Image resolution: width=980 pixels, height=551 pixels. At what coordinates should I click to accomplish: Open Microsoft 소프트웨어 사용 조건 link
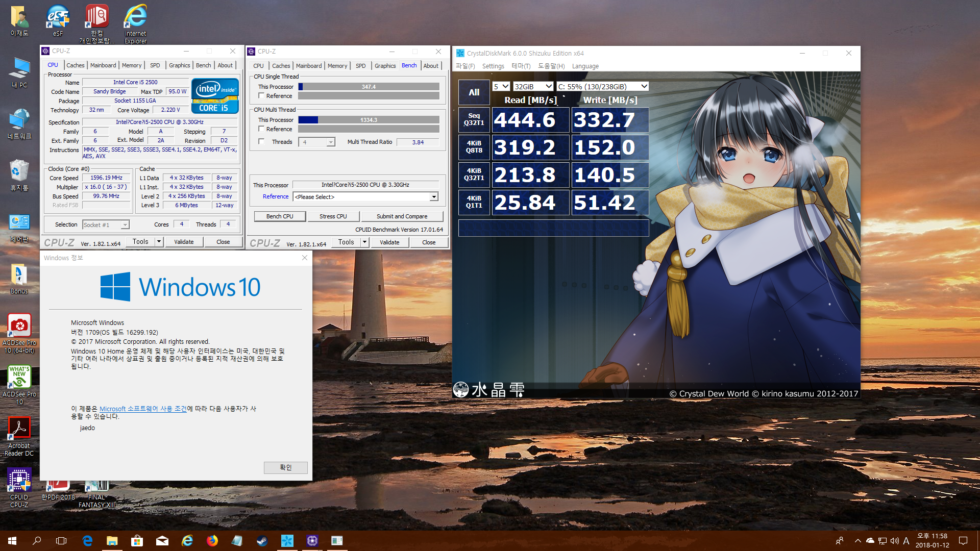[x=143, y=409]
